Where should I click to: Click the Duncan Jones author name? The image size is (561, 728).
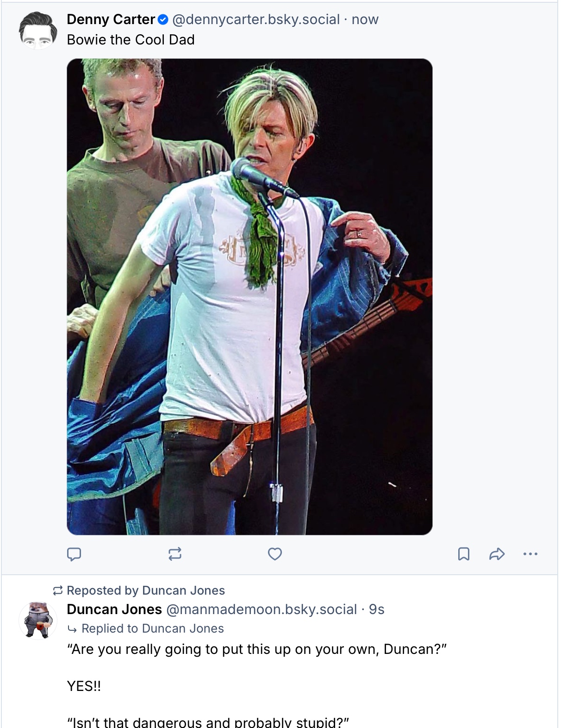pos(114,609)
